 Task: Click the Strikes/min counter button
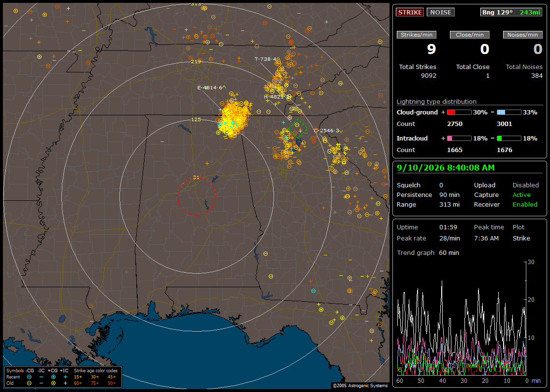[416, 35]
